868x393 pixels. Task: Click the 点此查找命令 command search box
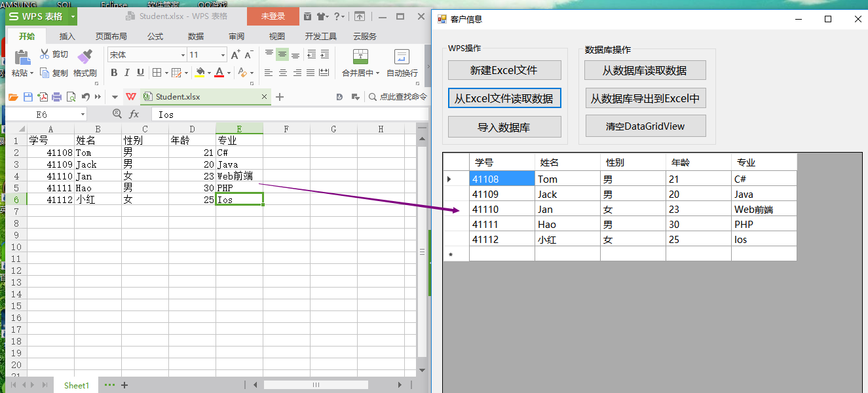pos(398,97)
